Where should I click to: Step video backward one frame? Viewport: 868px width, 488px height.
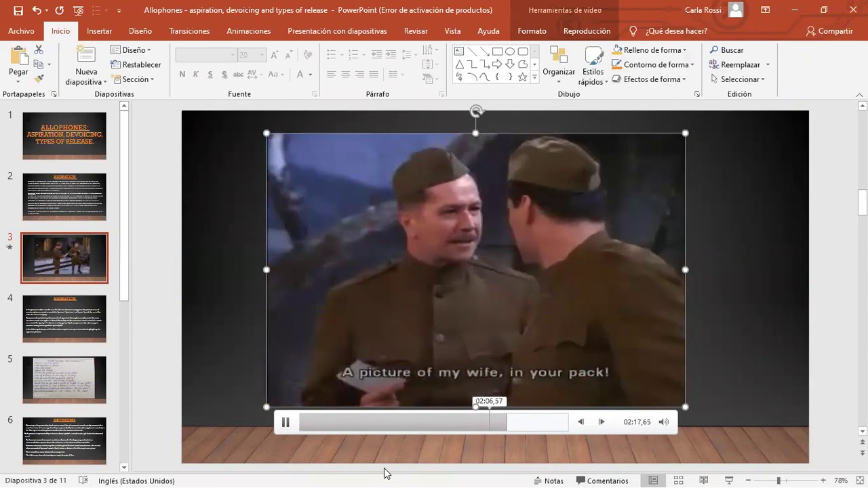click(x=580, y=422)
